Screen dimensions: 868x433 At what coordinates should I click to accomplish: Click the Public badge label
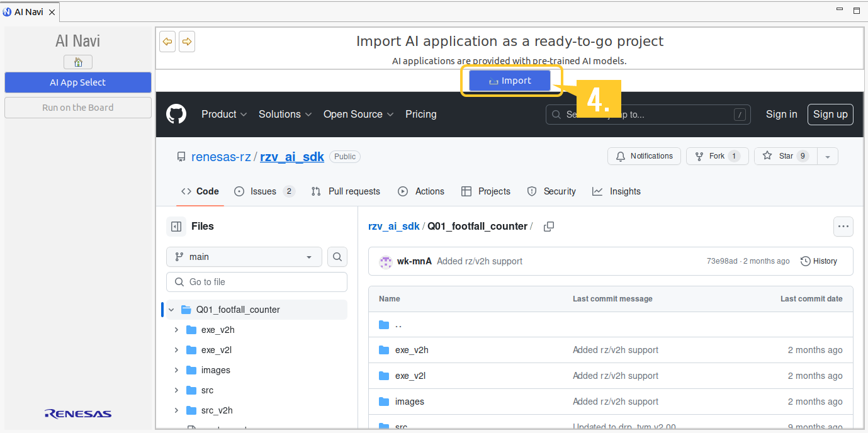pos(345,157)
